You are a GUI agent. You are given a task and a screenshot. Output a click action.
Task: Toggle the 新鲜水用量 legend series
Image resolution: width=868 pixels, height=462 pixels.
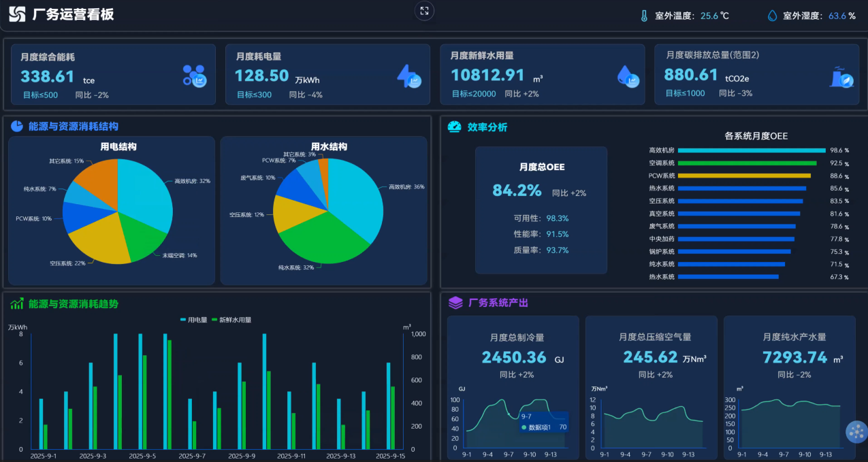click(x=231, y=320)
